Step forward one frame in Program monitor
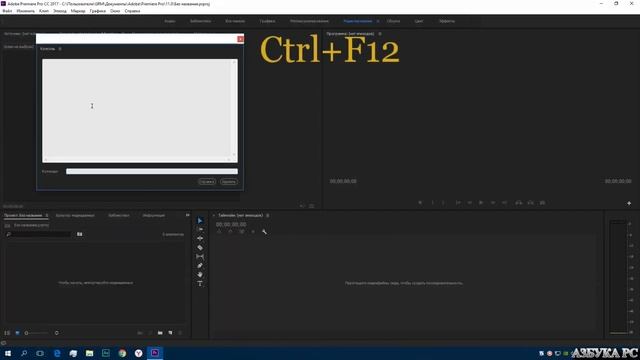The height and width of the screenshot is (360, 640). pyautogui.click(x=493, y=202)
